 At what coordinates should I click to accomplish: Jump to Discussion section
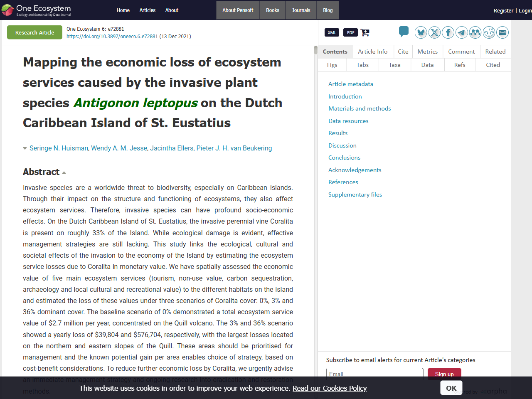(342, 145)
